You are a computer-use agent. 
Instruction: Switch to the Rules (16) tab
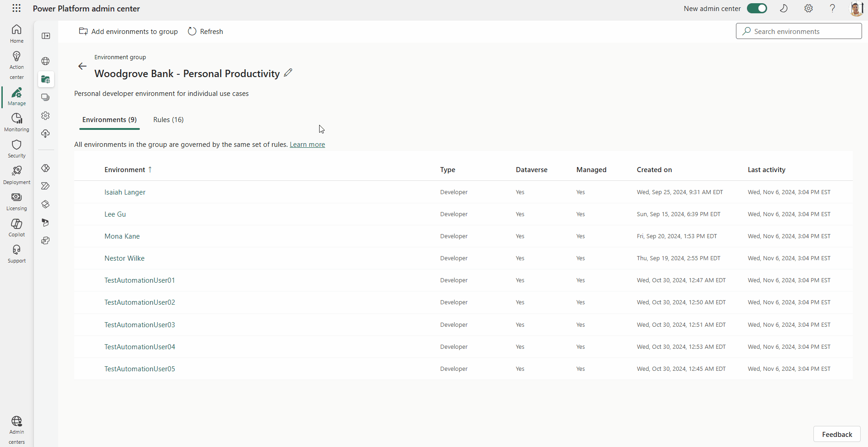coord(168,120)
